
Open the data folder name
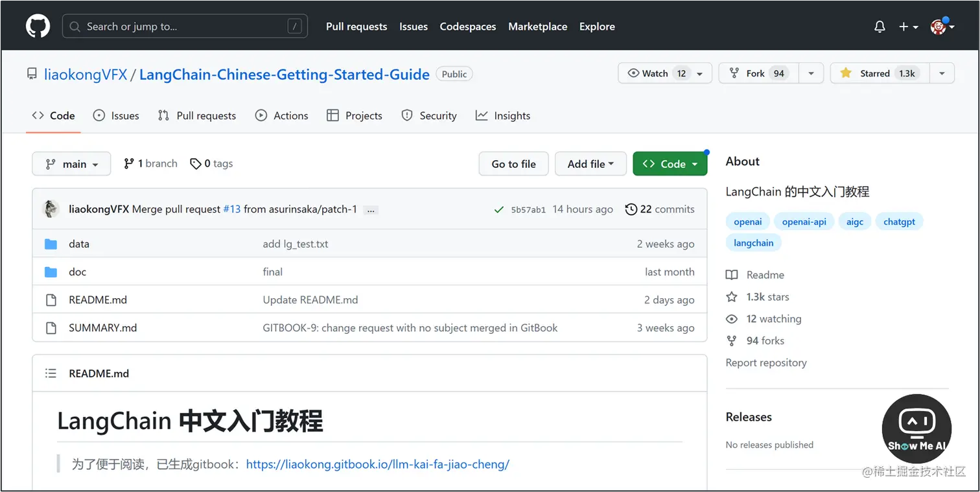click(79, 244)
